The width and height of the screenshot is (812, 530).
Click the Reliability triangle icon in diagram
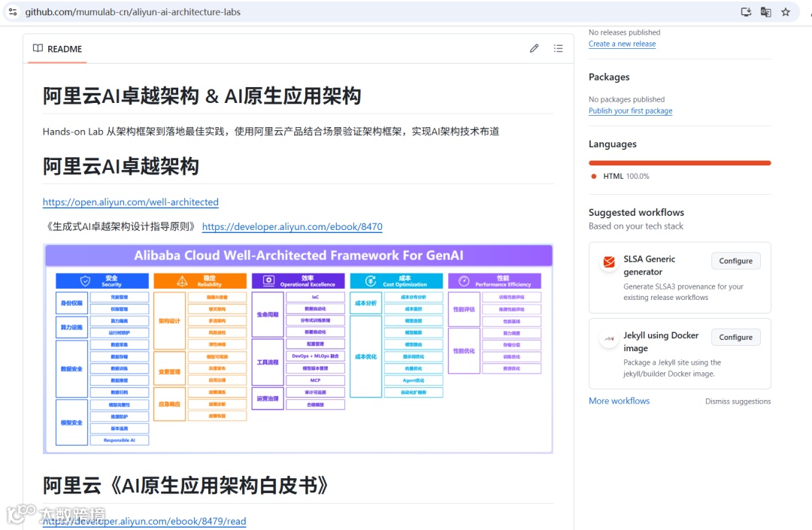[182, 281]
